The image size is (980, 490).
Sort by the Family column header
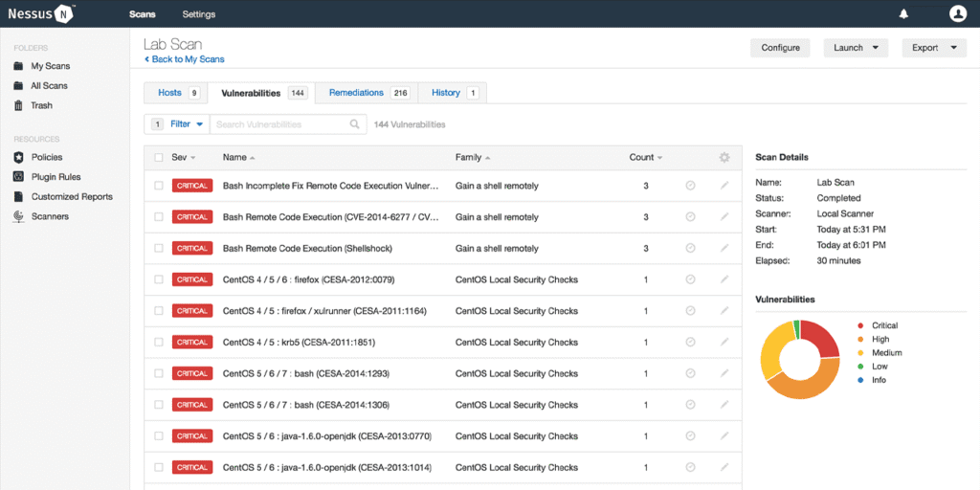click(473, 158)
